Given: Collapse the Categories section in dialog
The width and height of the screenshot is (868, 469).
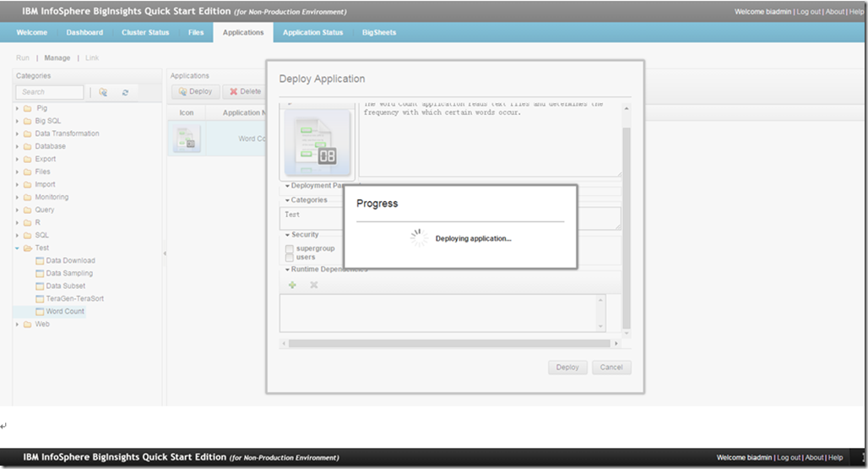Looking at the screenshot, I should click(x=287, y=200).
